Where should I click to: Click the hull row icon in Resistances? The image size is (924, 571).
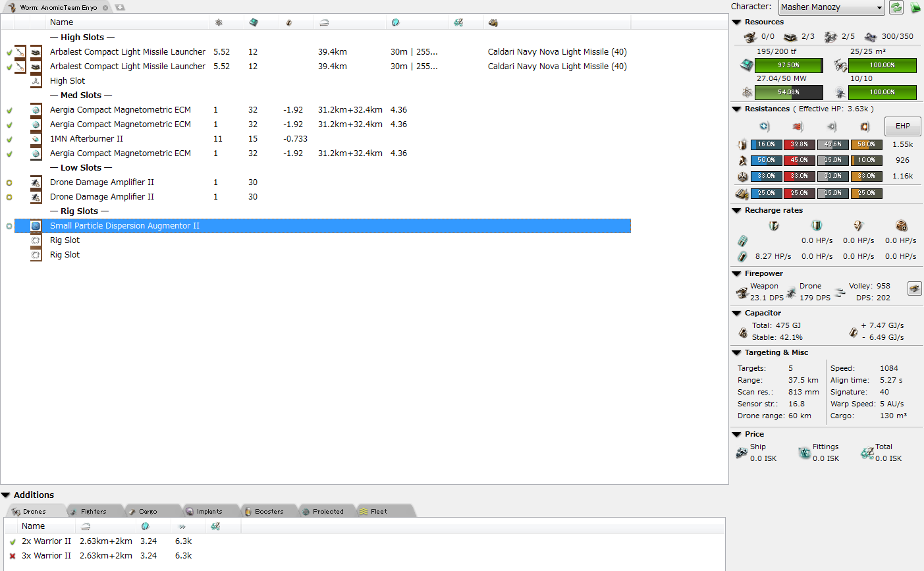click(x=743, y=176)
